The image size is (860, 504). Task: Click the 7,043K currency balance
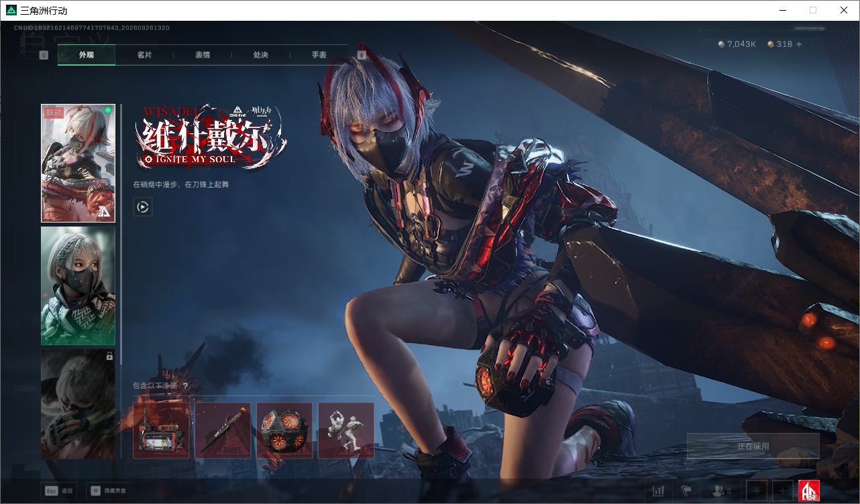[737, 44]
